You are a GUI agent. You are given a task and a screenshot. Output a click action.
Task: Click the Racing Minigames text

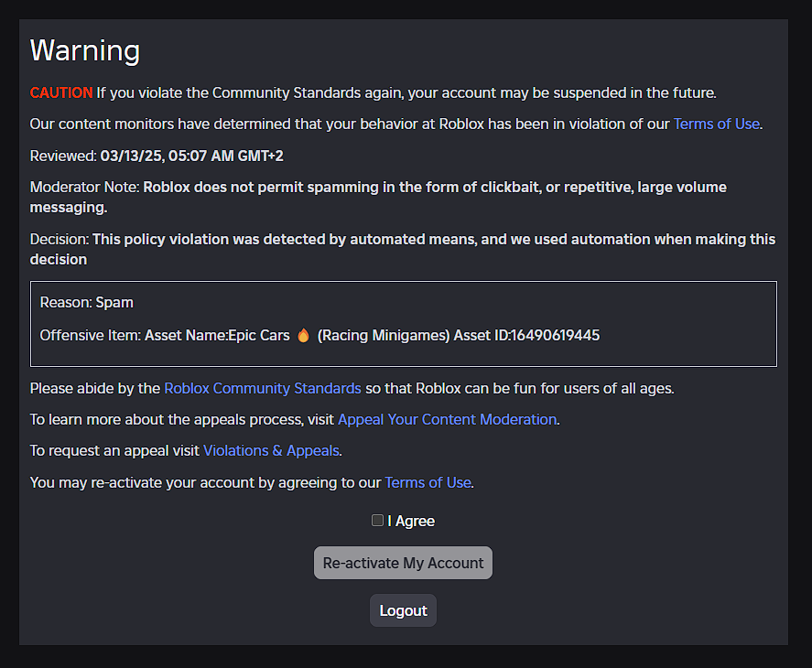pos(379,335)
